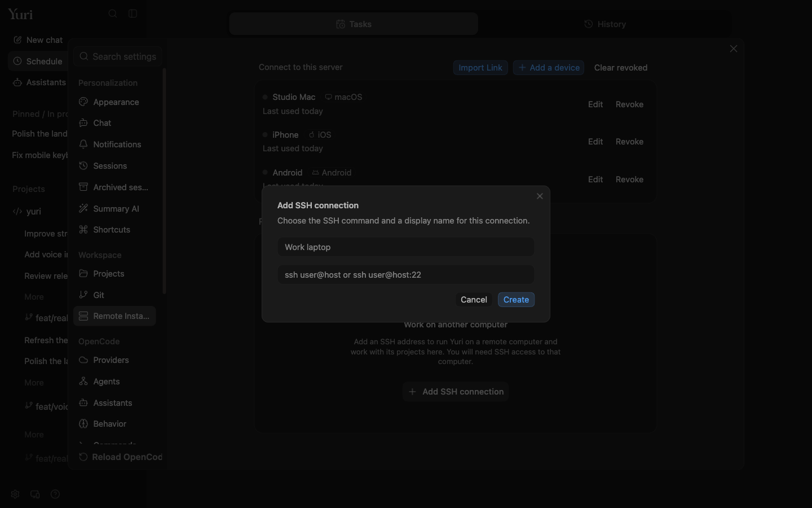812x508 pixels.
Task: Open Behavior settings
Action: click(x=114, y=424)
